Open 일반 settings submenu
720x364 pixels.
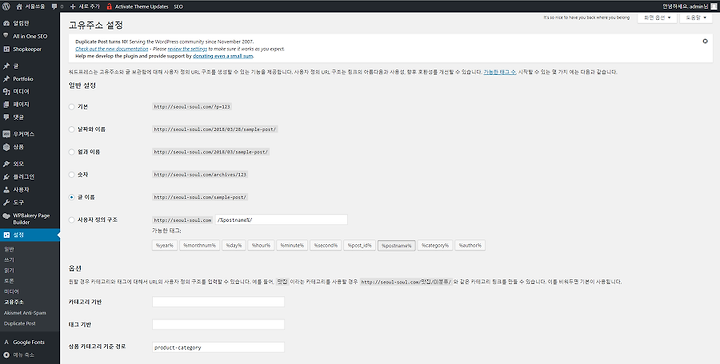[9, 249]
